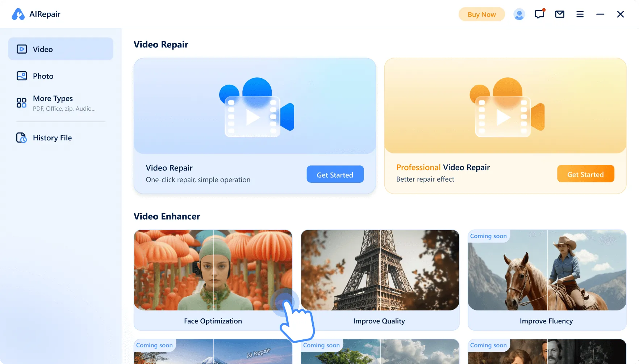
Task: Start the standard Video Repair
Action: (335, 174)
